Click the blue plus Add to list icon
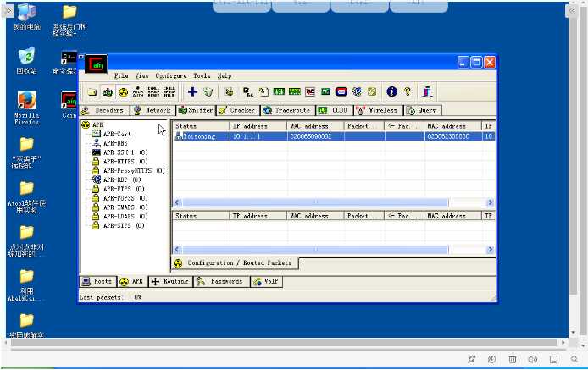This screenshot has height=370, width=588. click(x=192, y=91)
